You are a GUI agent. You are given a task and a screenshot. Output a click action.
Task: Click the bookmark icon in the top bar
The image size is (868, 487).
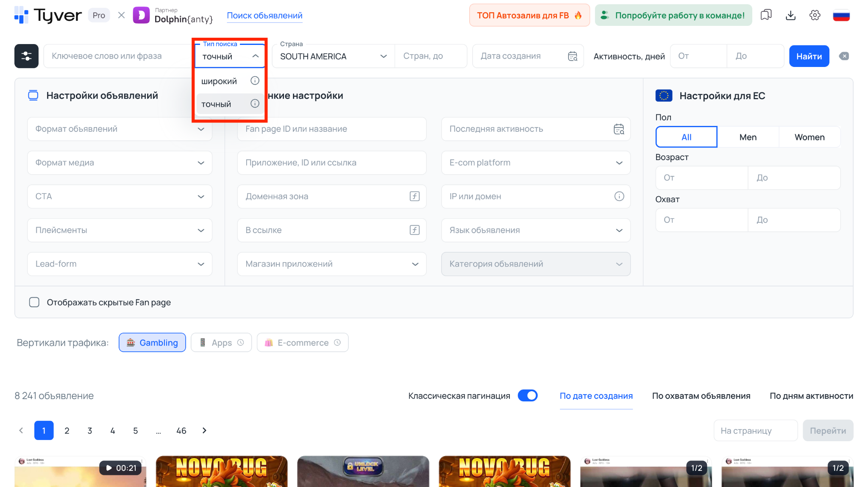pos(766,15)
